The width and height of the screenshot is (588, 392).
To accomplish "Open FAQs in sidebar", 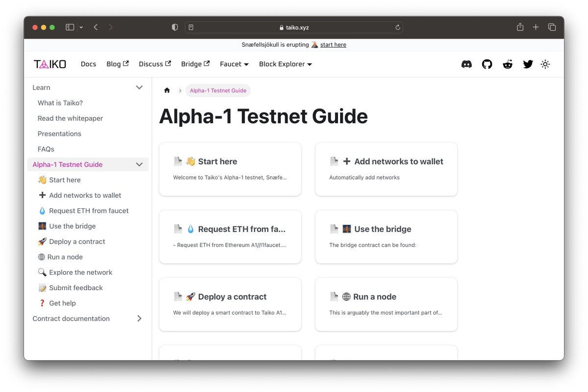I will pos(46,149).
